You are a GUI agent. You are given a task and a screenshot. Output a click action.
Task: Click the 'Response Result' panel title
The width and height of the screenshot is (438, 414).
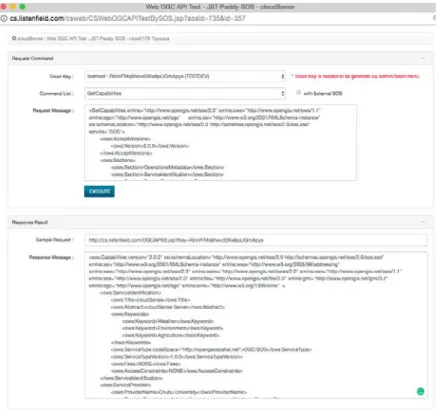(x=30, y=222)
